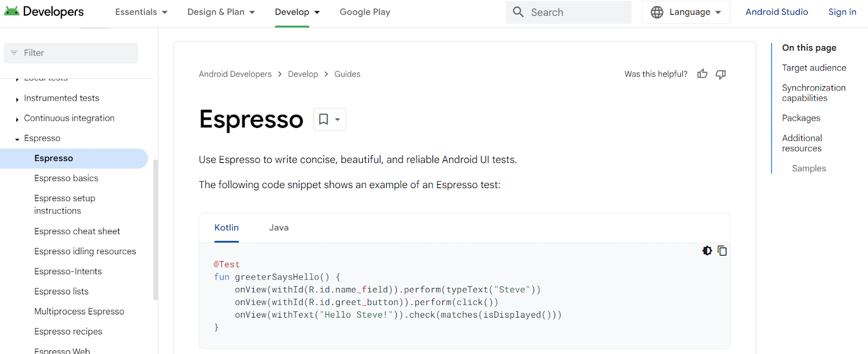Viewport: 868px width, 354px height.
Task: Click the filter icon in sidebar
Action: point(14,53)
